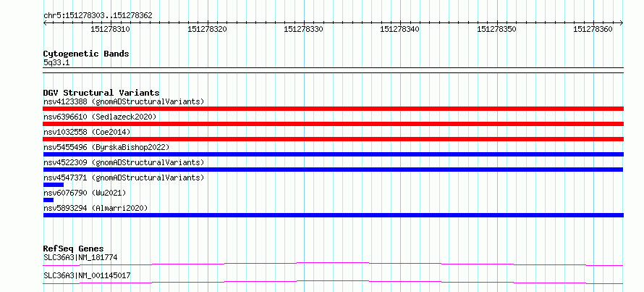Click ruler position 151278330

(303, 29)
